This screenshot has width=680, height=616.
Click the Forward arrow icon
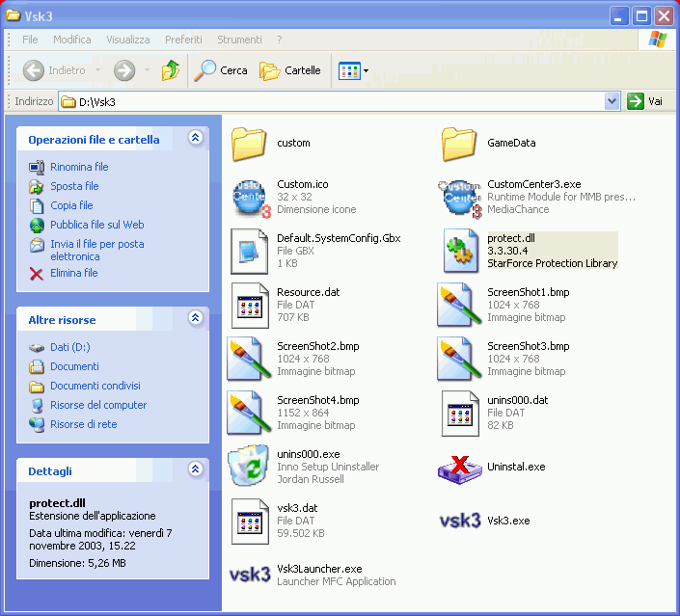[124, 70]
